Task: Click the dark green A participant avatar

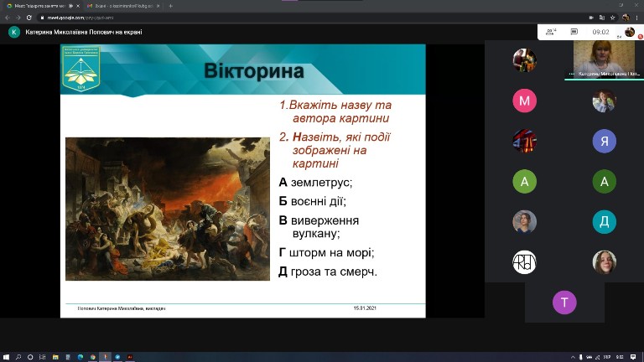Action: coord(604,181)
